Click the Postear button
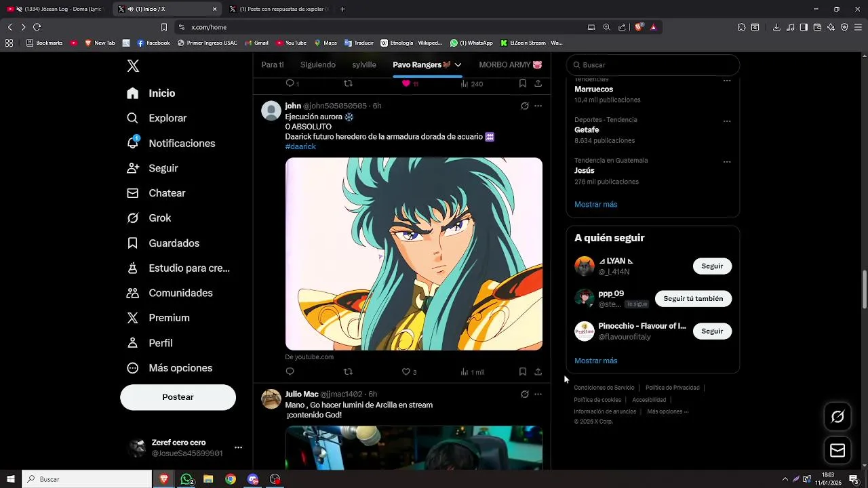Viewport: 868px width, 488px height. [178, 397]
